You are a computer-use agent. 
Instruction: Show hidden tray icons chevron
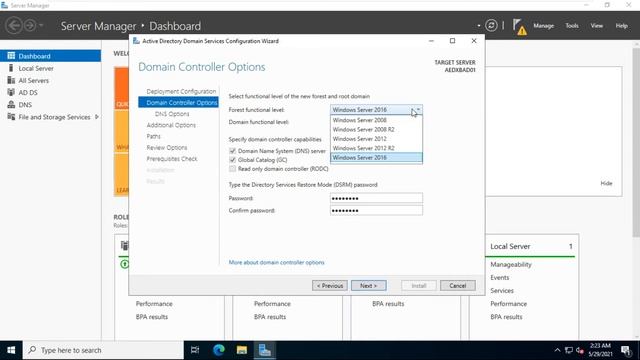[x=557, y=350]
